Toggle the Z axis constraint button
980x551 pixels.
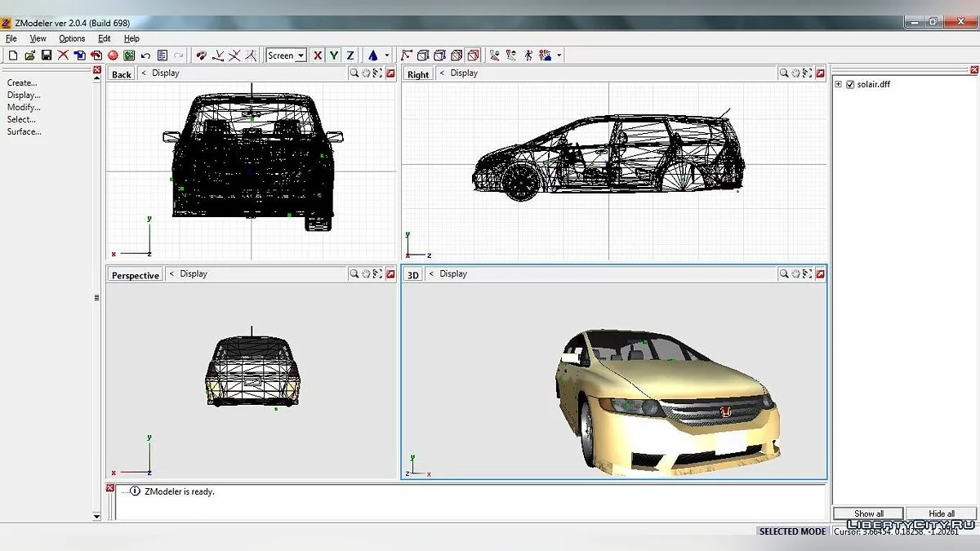pyautogui.click(x=350, y=56)
